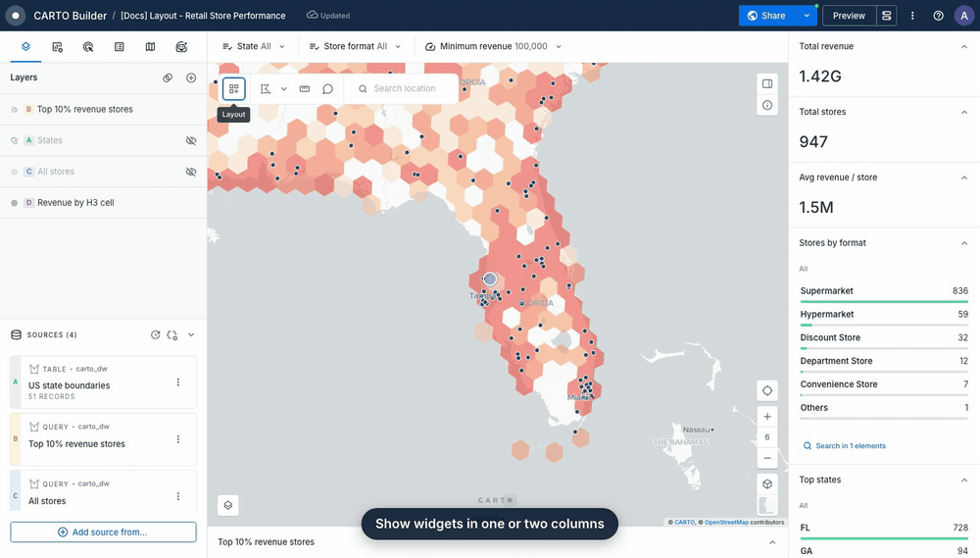
Task: Select the Department Store category row
Action: pos(884,364)
